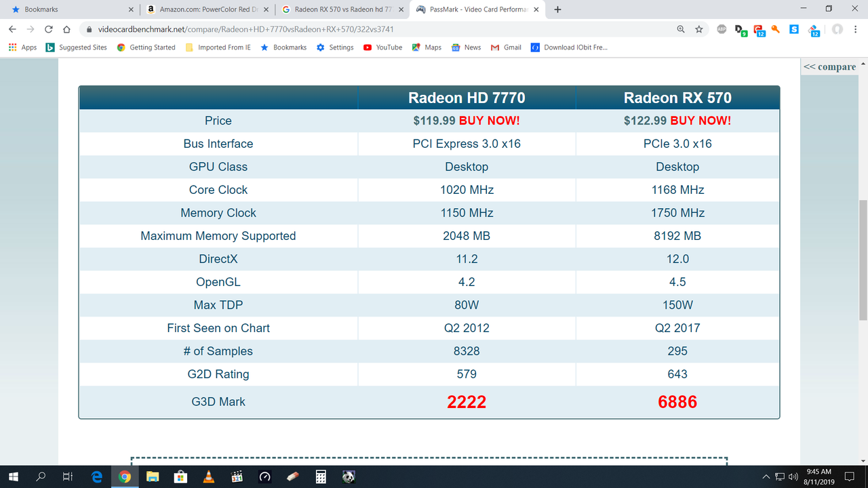Close the Amazon PowerColor tab
Screen dimensions: 868x488
266,9
